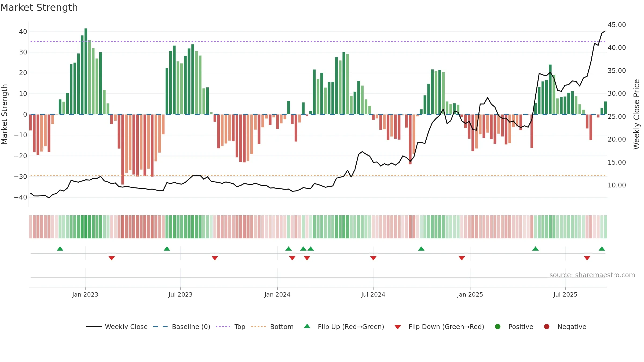The height and width of the screenshot is (362, 644).
Task: Click the weekly close line's peak at top right
Action: pyautogui.click(x=605, y=31)
